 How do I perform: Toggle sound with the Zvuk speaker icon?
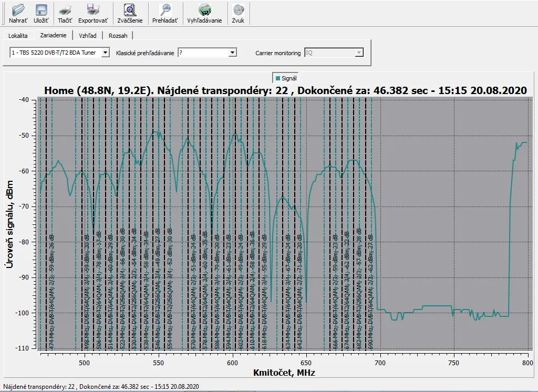pos(238,11)
